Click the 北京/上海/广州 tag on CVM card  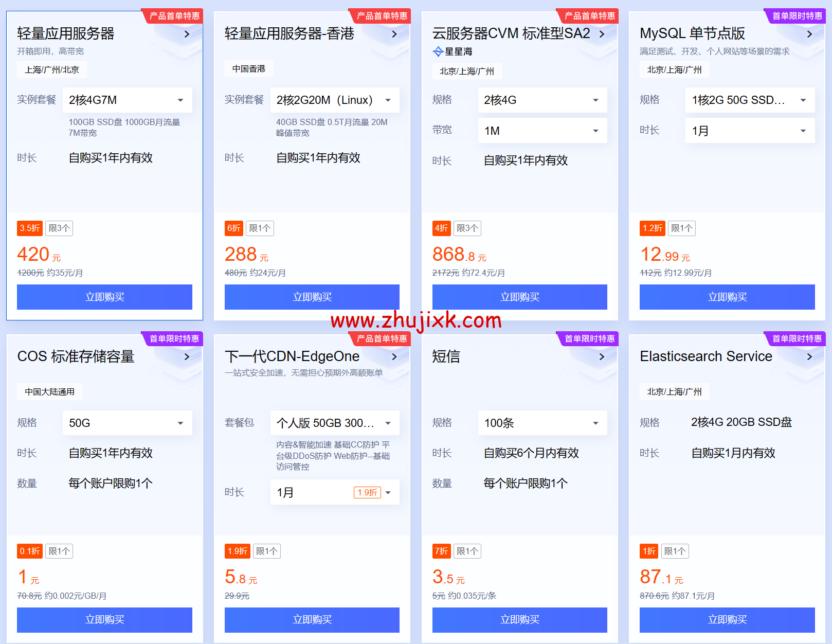466,71
